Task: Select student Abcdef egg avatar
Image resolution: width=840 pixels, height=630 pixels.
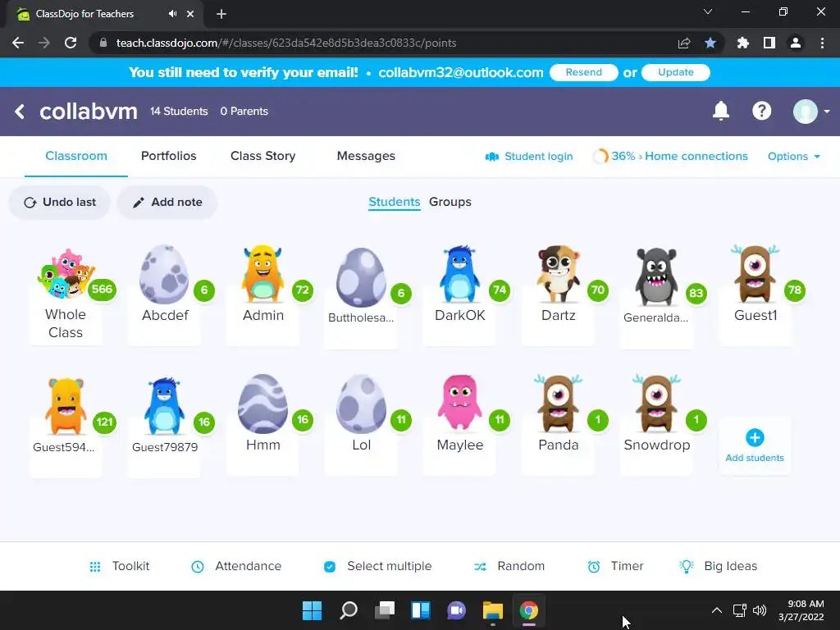Action: click(164, 274)
